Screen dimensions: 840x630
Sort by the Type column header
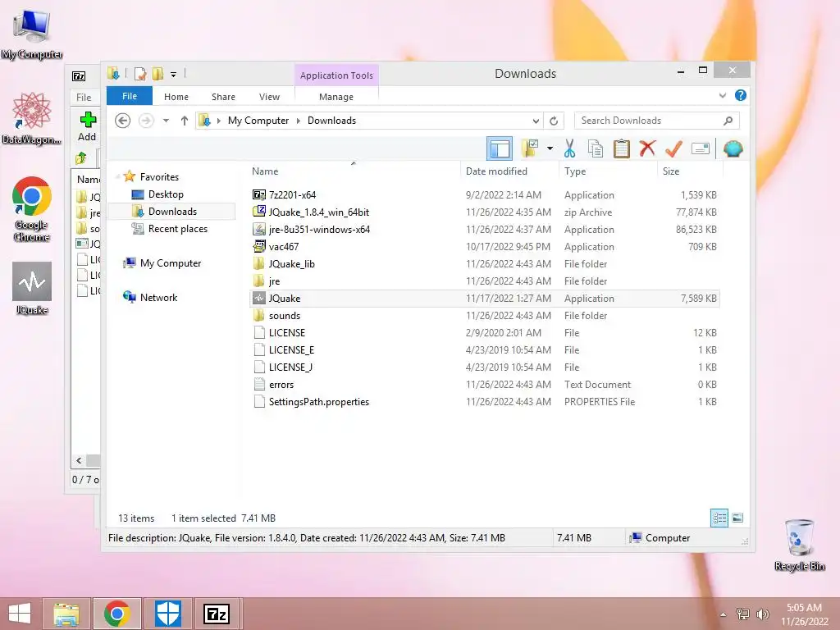608,171
